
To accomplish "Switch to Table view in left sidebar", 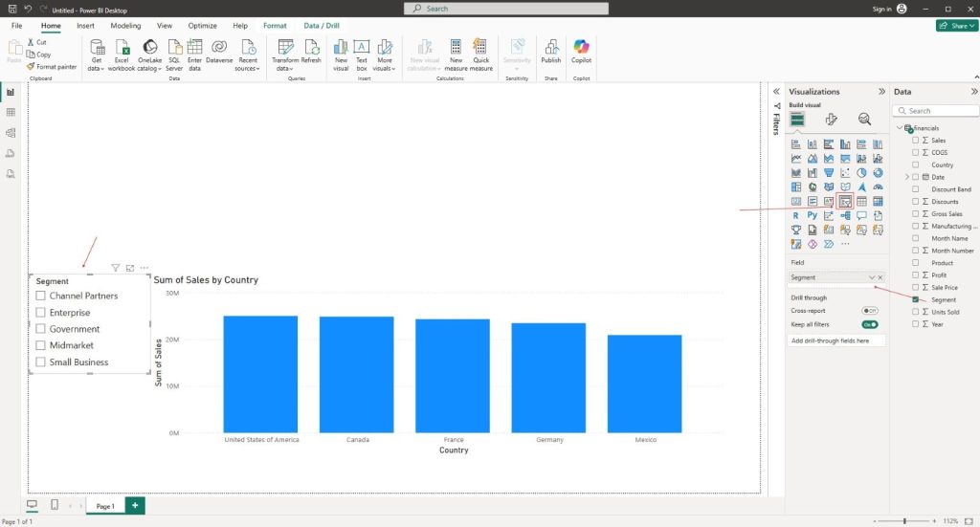I will point(11,113).
